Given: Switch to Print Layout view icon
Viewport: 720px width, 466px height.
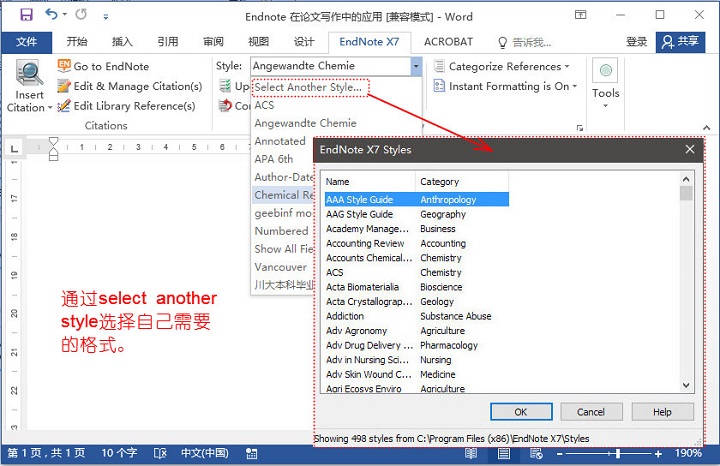Looking at the screenshot, I should click(x=504, y=454).
